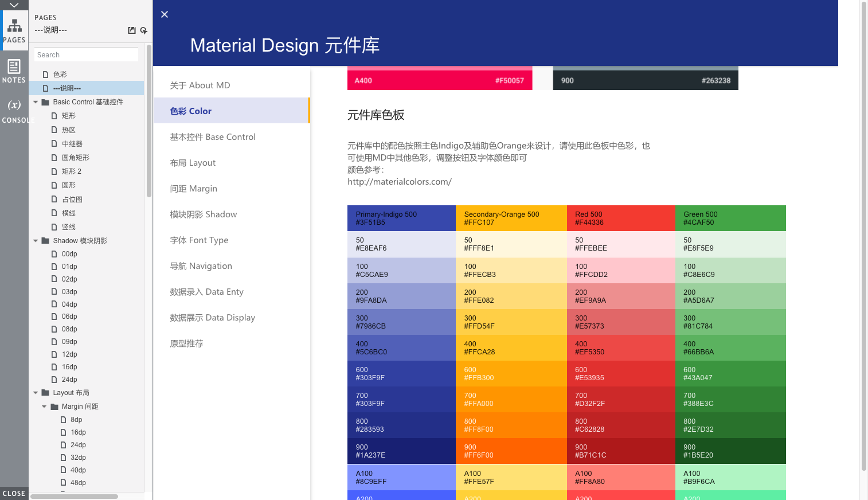This screenshot has width=868, height=500.
Task: Click the folder icon of Shadow 模块阴影
Action: coord(45,241)
